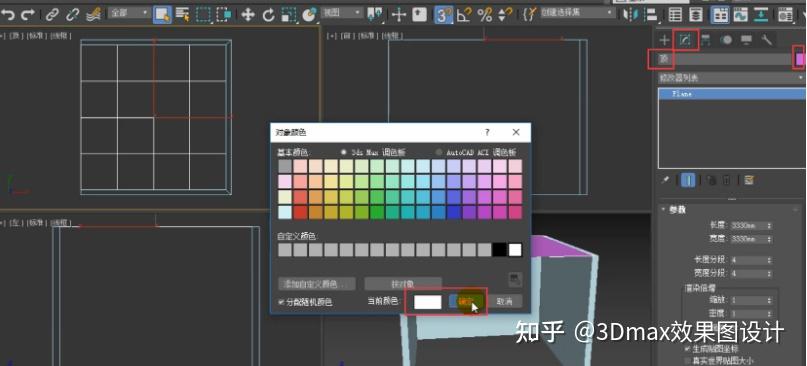The height and width of the screenshot is (366, 807).
Task: Click the Use Pivot Point Center icon
Action: coord(375,14)
